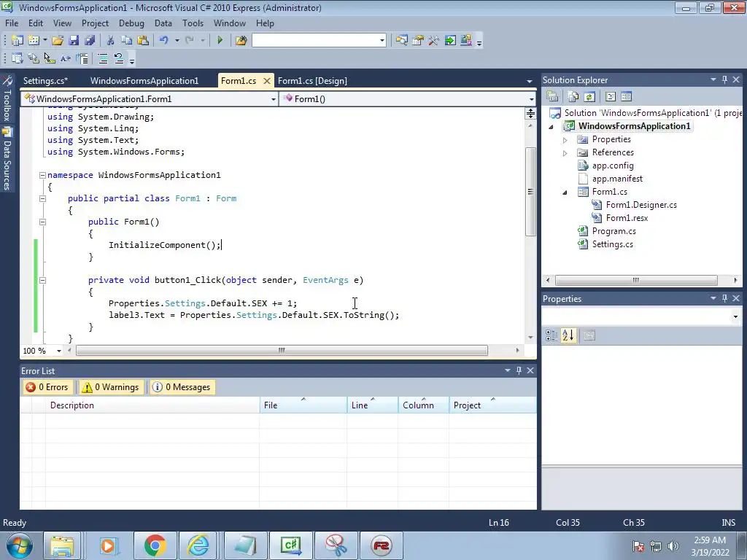
Task: Close the Form1.cs tab
Action: click(x=267, y=81)
